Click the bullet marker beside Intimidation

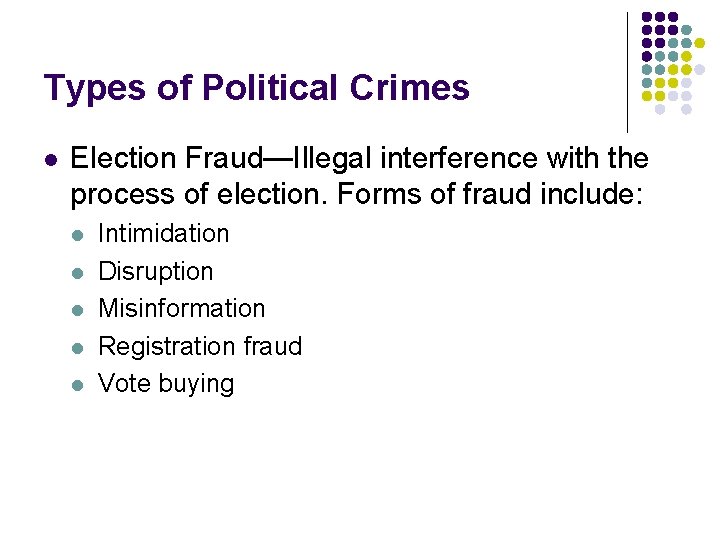pos(79,235)
